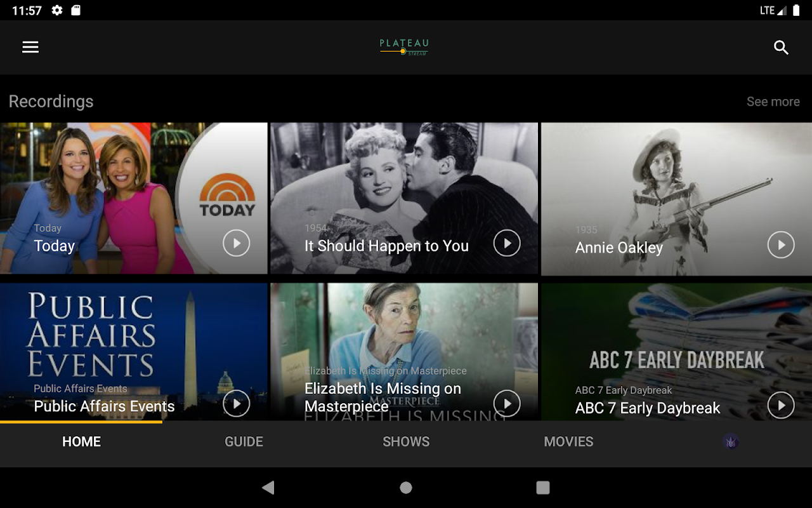Open the hamburger navigation menu
This screenshot has width=812, height=508.
(30, 48)
